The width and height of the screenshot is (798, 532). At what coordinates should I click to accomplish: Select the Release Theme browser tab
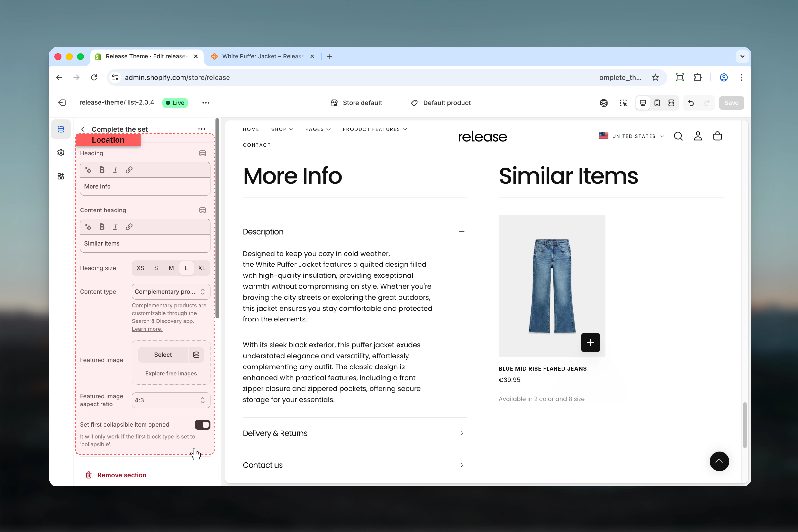pyautogui.click(x=147, y=56)
